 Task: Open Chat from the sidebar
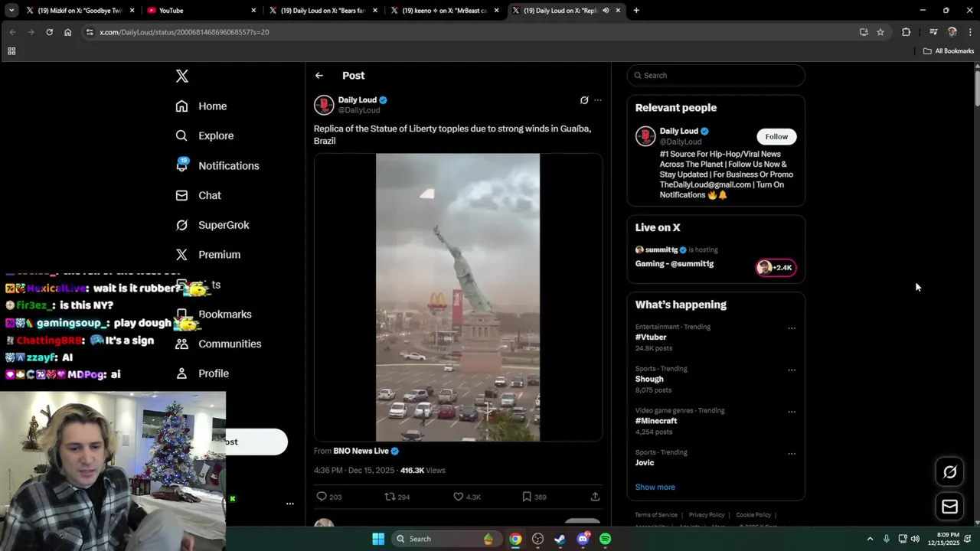(x=198, y=195)
